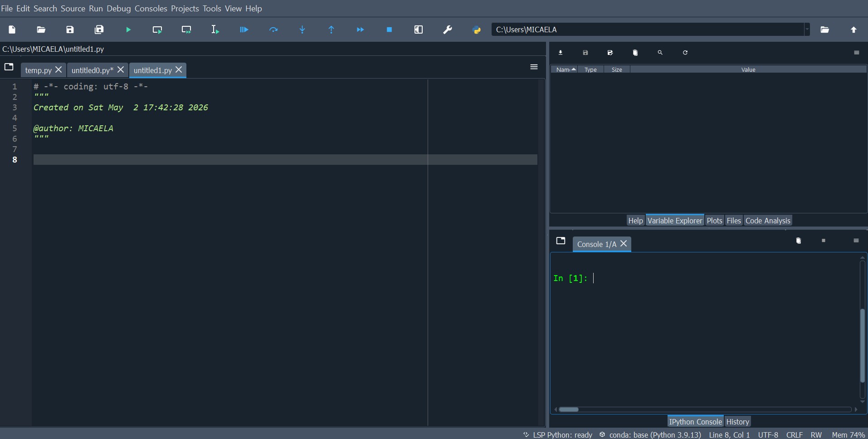The height and width of the screenshot is (439, 868).
Task: Close the untitled1.py tab
Action: 179,69
